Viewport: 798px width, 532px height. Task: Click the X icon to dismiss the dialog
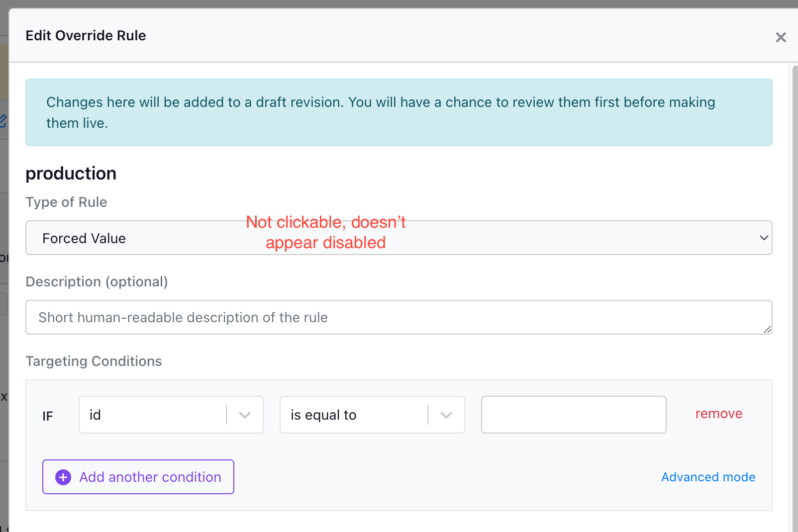click(x=781, y=37)
